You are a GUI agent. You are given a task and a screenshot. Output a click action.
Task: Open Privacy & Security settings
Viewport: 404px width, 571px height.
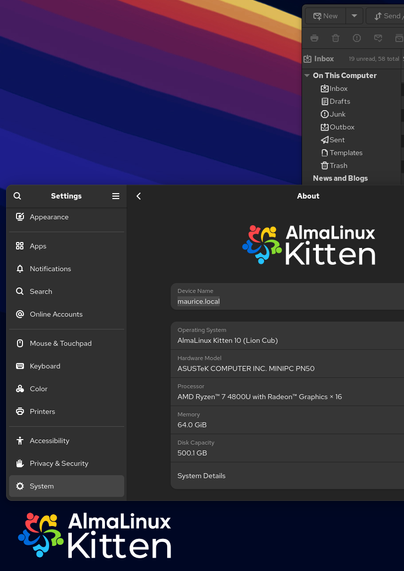67,463
